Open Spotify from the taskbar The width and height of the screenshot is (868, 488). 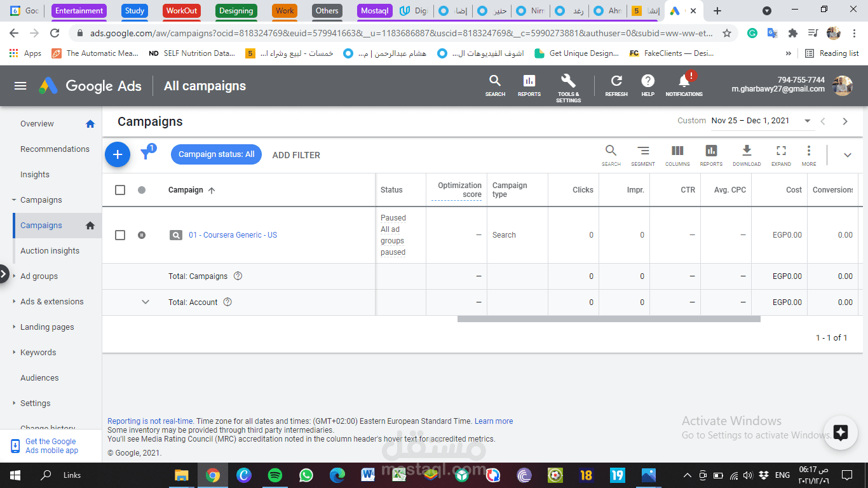pos(275,475)
